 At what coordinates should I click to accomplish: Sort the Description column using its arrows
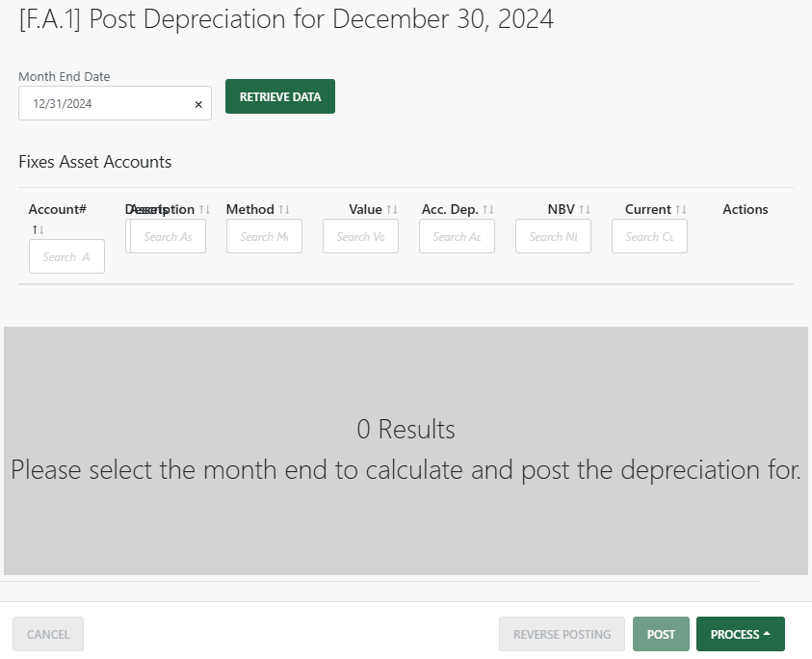(202, 209)
